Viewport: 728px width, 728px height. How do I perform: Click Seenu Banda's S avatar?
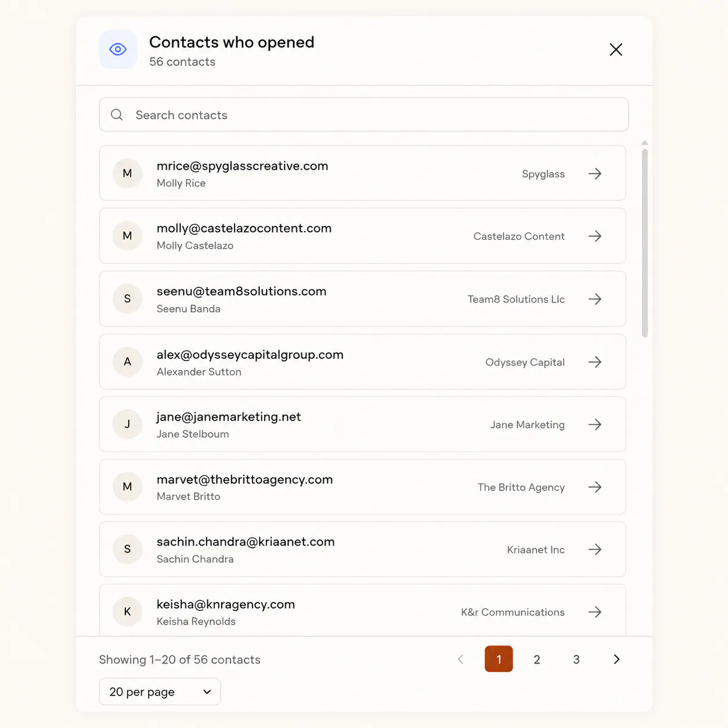128,298
